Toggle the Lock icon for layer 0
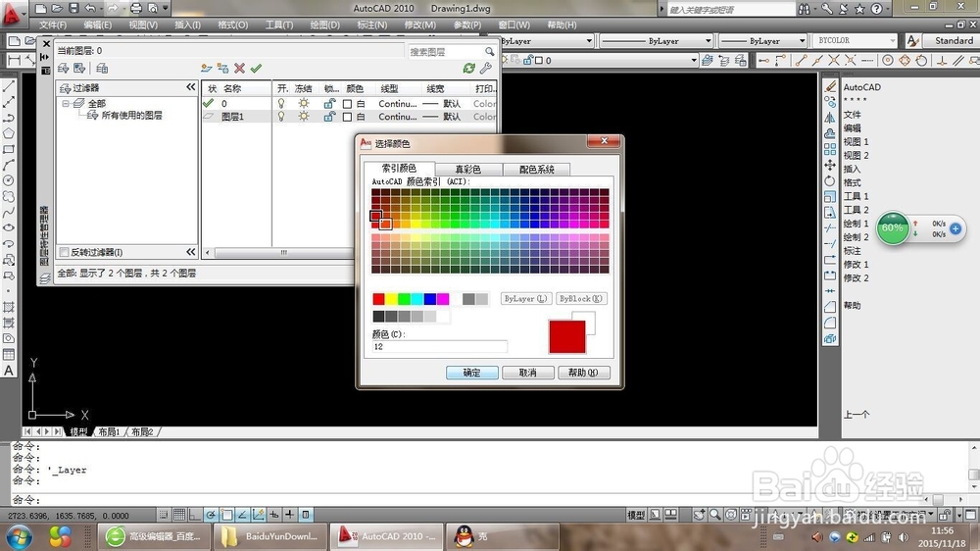 coord(329,103)
